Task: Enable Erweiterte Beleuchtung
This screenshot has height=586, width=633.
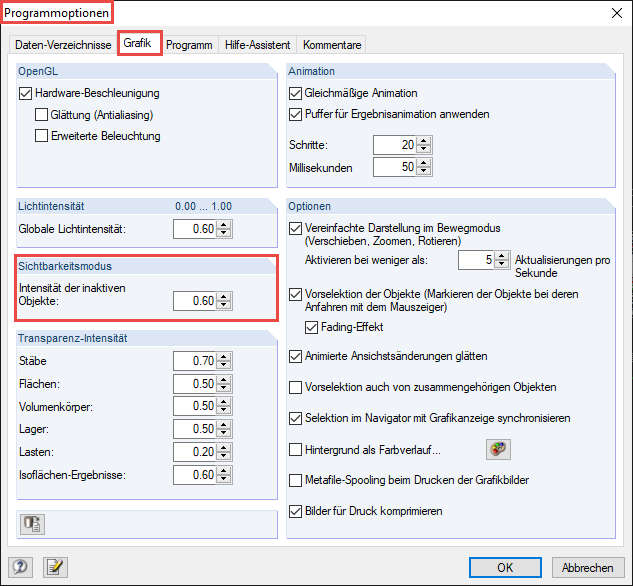Action: pos(41,136)
